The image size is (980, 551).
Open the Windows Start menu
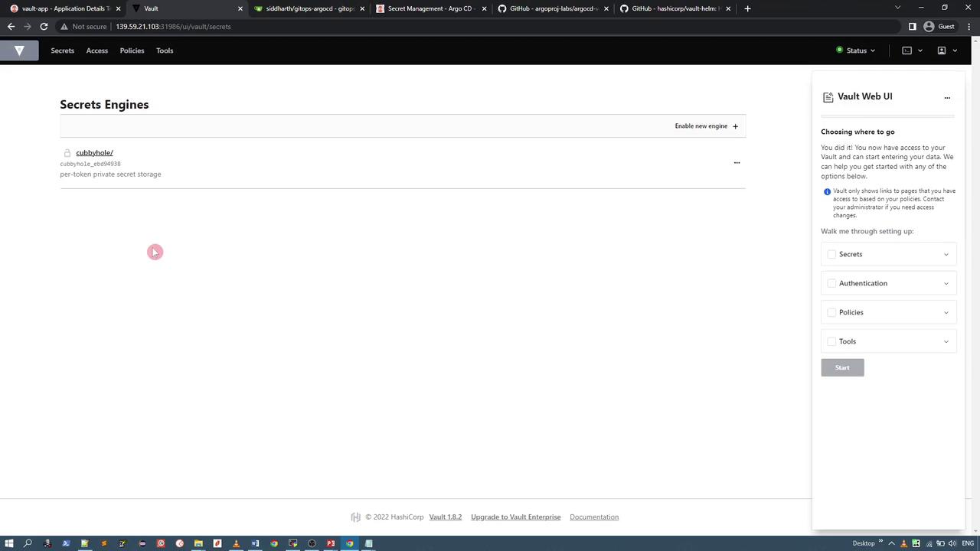coord(9,543)
